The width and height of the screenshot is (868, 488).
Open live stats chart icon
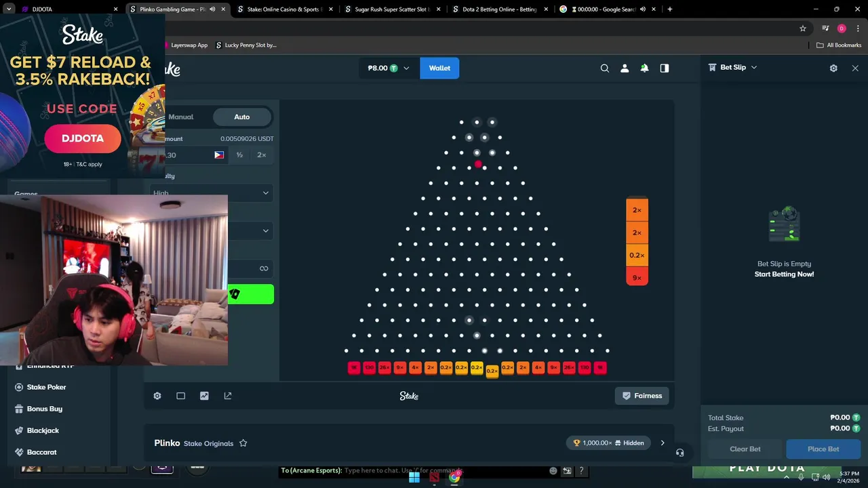click(x=204, y=396)
